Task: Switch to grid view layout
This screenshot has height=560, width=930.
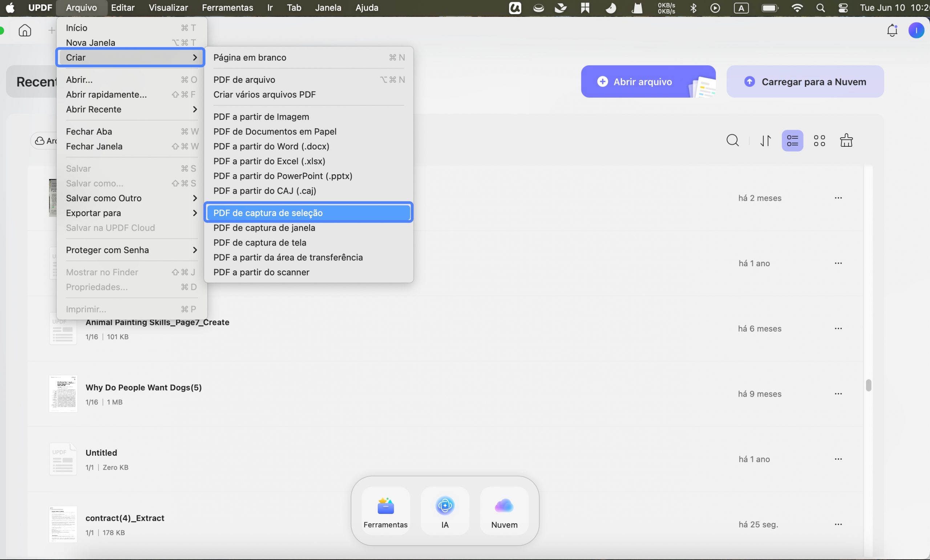Action: [820, 141]
